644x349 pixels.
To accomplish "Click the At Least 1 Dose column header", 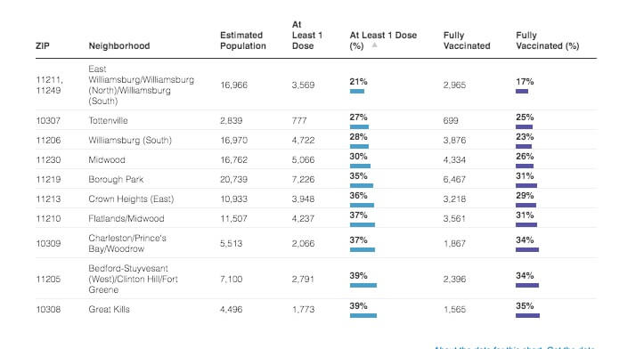I will click(x=306, y=35).
